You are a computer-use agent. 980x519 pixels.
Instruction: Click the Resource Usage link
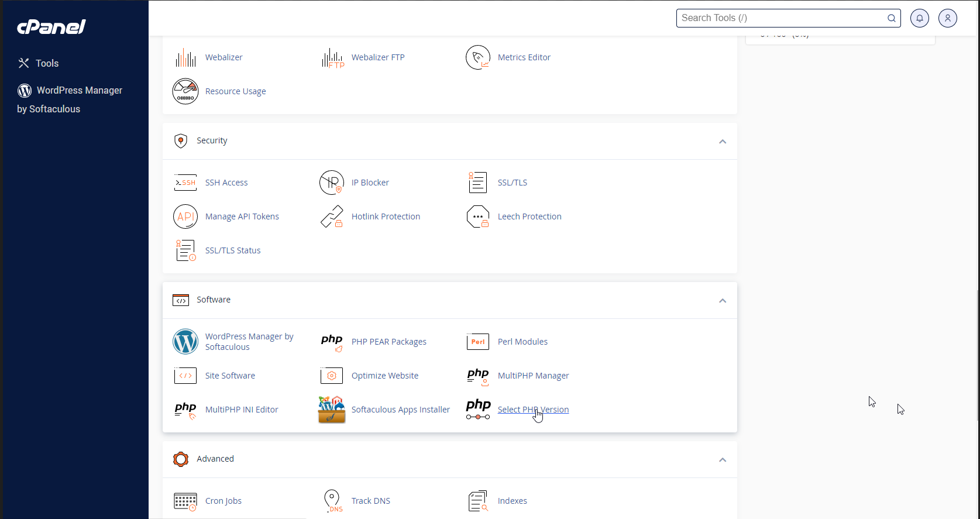click(235, 91)
